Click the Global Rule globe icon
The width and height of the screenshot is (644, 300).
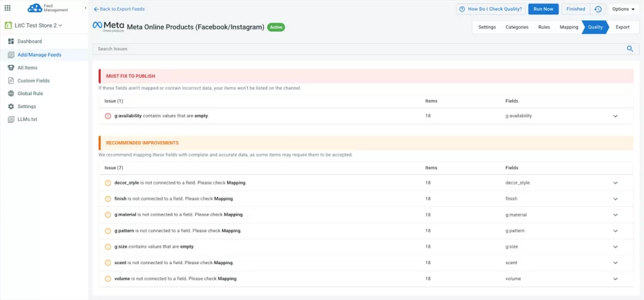[x=11, y=93]
